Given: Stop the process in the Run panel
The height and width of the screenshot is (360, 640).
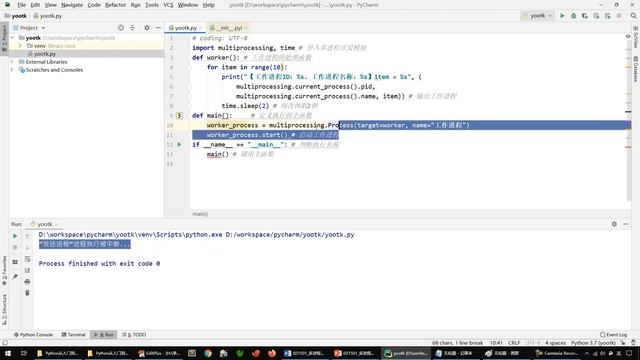Looking at the screenshot, I should point(15,247).
